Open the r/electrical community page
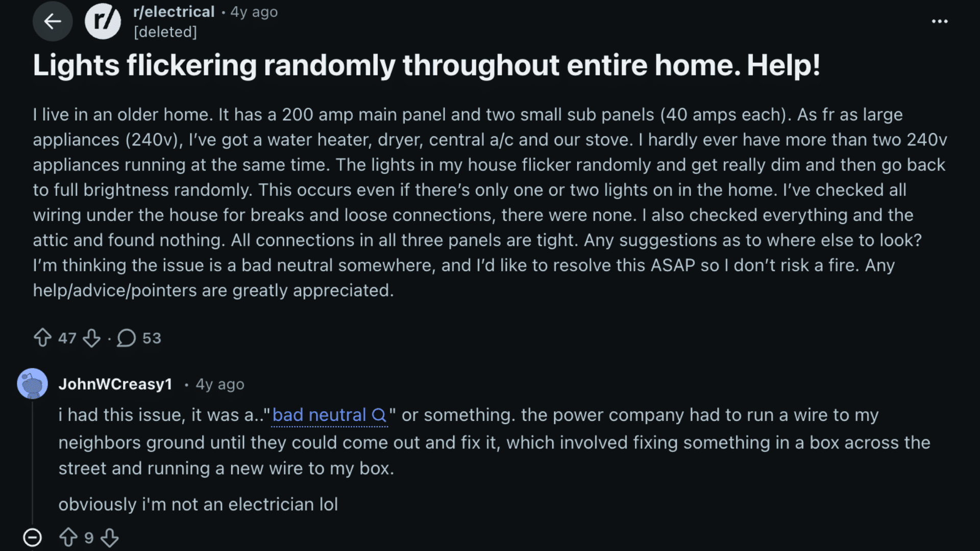This screenshot has height=551, width=980. [173, 11]
